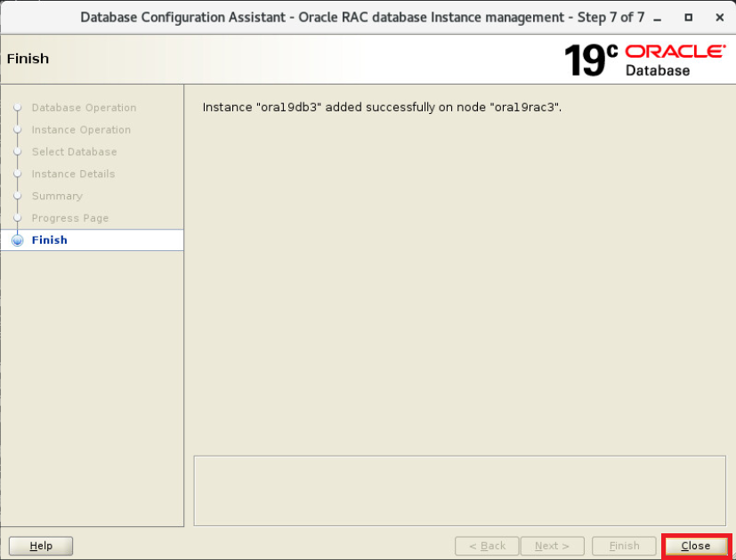This screenshot has width=736, height=560.
Task: Select the Instance Operation step
Action: pos(81,130)
